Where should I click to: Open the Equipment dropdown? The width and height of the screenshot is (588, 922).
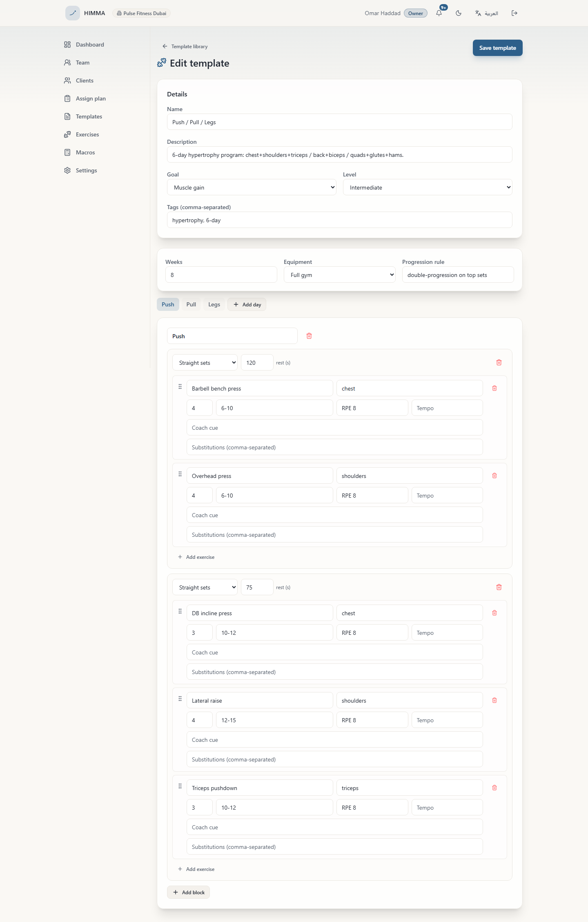click(339, 275)
